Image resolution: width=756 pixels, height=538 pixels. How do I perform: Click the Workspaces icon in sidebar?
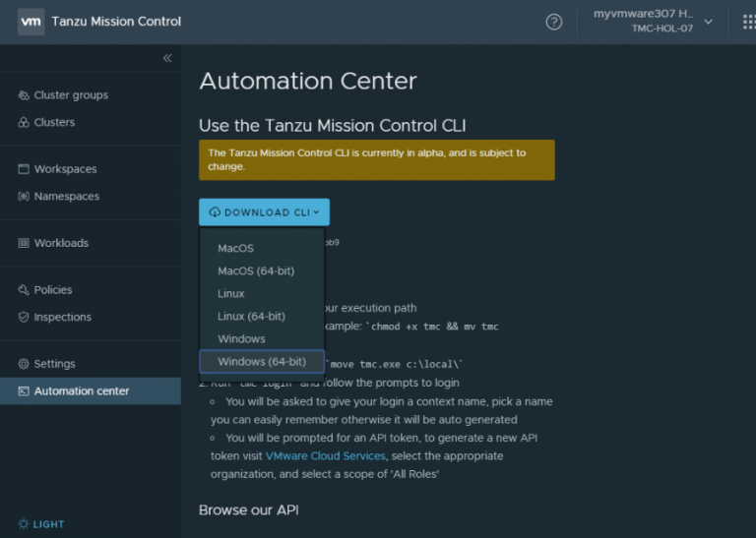(25, 169)
